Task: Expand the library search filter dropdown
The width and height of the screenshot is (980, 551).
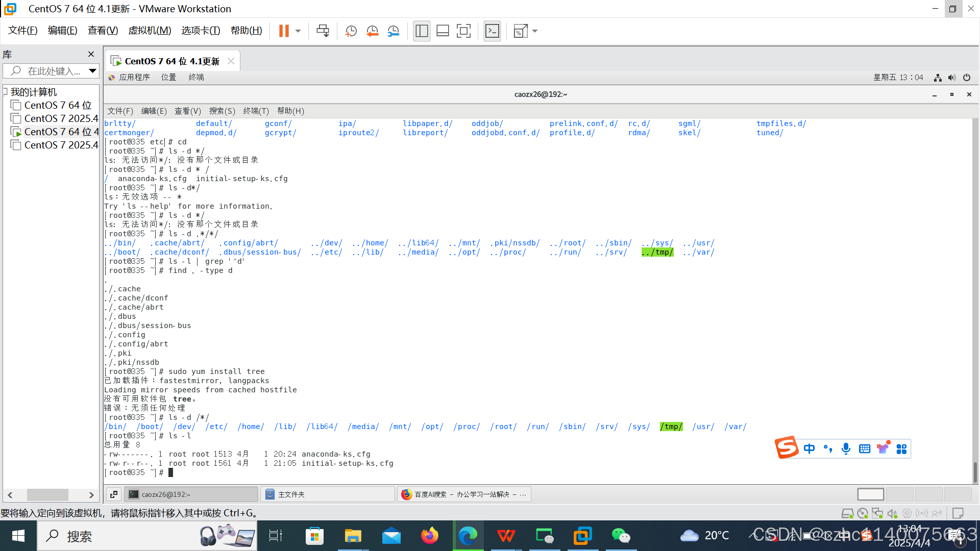Action: tap(92, 71)
